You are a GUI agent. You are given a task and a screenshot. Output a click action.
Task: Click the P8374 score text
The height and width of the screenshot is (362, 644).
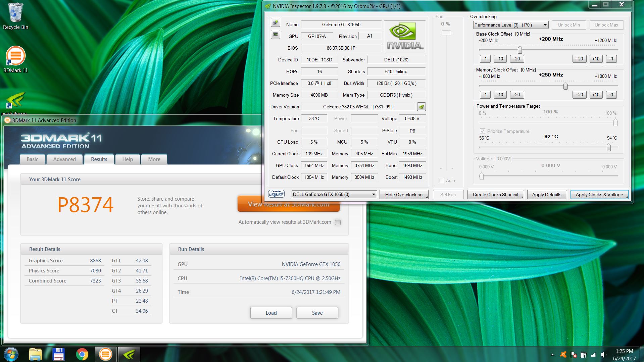(x=86, y=205)
